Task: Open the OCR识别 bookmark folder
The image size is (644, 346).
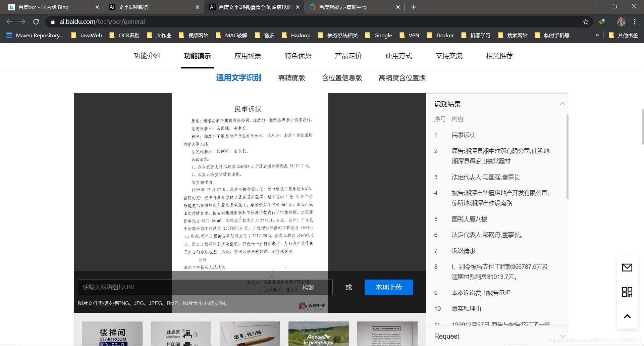Action: (x=124, y=35)
